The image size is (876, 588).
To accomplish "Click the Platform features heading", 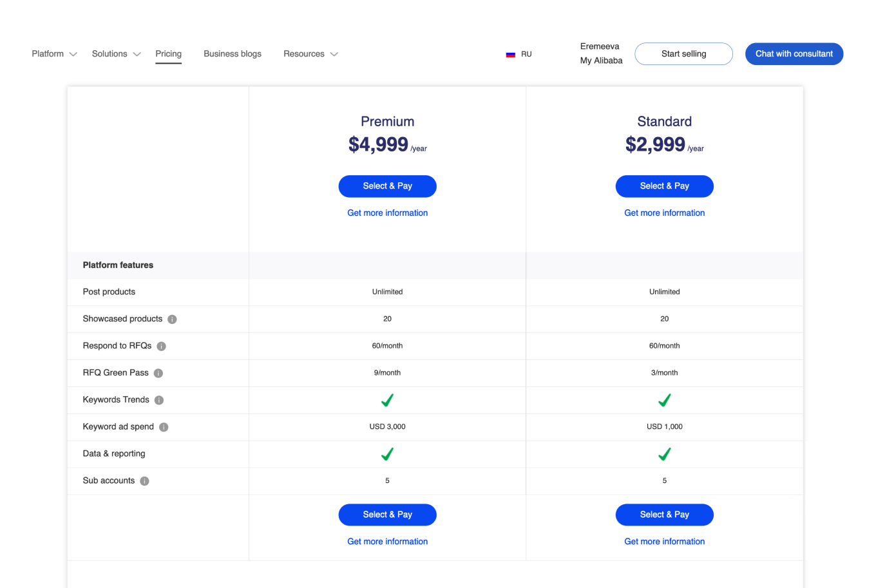I will click(118, 265).
